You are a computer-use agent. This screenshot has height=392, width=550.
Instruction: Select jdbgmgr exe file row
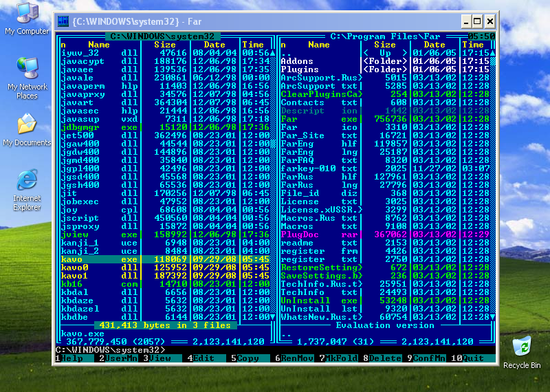click(165, 127)
